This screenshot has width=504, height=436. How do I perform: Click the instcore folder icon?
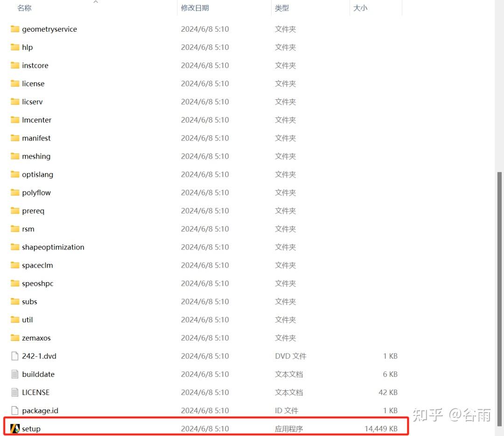15,65
